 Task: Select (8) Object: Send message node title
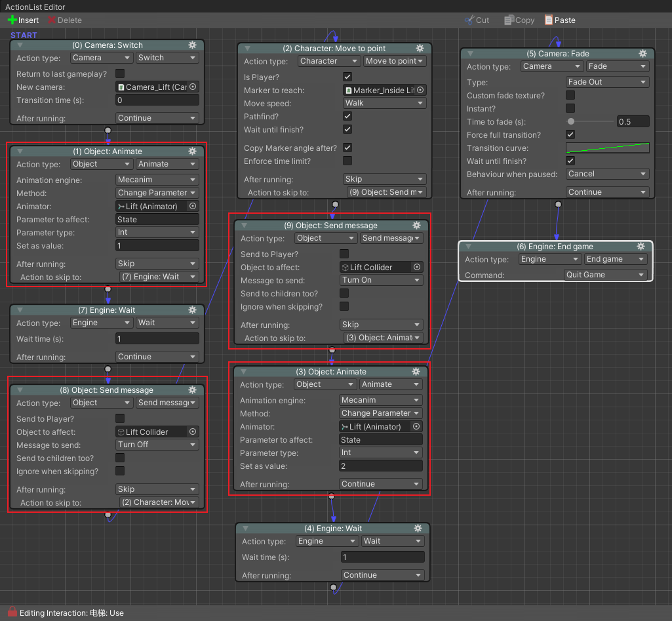[x=106, y=390]
